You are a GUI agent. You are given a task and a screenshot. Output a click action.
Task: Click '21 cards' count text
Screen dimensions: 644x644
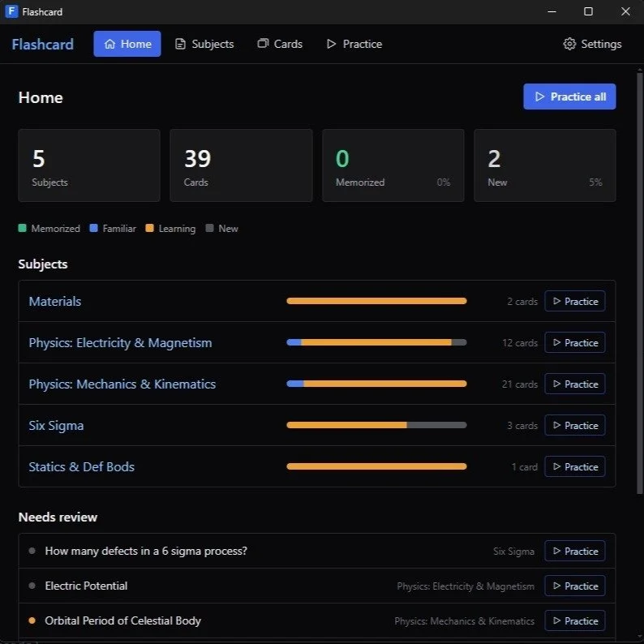coord(520,384)
